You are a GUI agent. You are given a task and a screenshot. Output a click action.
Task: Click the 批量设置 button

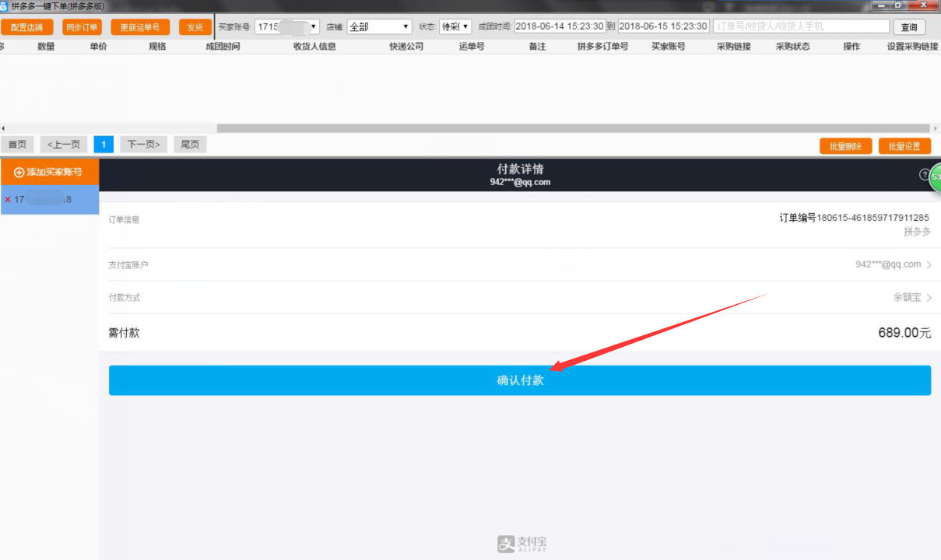[x=904, y=146]
